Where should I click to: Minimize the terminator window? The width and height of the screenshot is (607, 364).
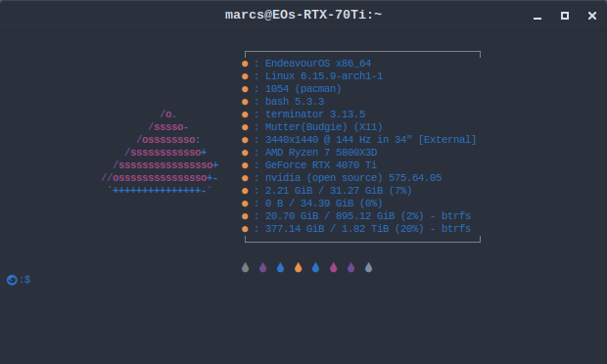[x=537, y=16]
